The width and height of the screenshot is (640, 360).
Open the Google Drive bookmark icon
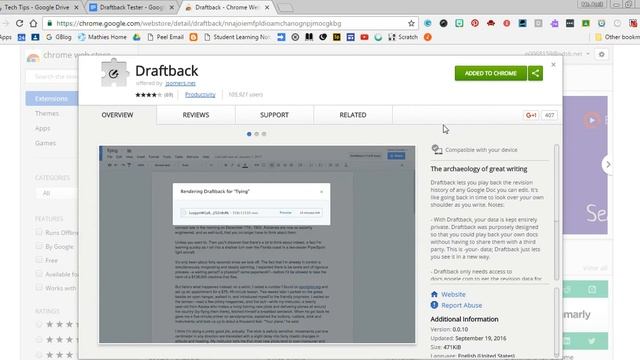coord(137,37)
